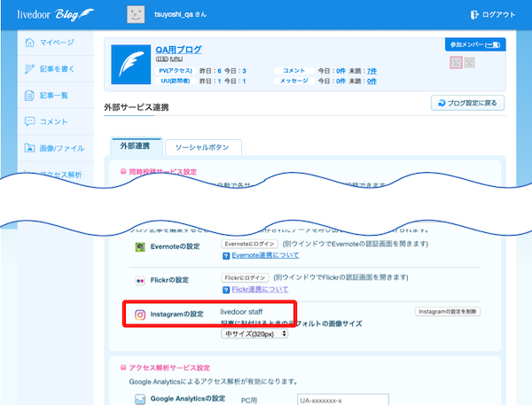Click the メッセージ stats label
The height and width of the screenshot is (405, 532).
[293, 81]
